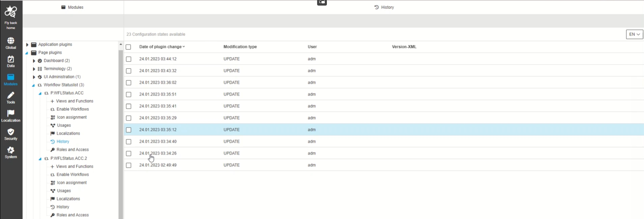The height and width of the screenshot is (219, 644).
Task: Check the row dated 24.01.2023 03:36:02
Action: [129, 83]
